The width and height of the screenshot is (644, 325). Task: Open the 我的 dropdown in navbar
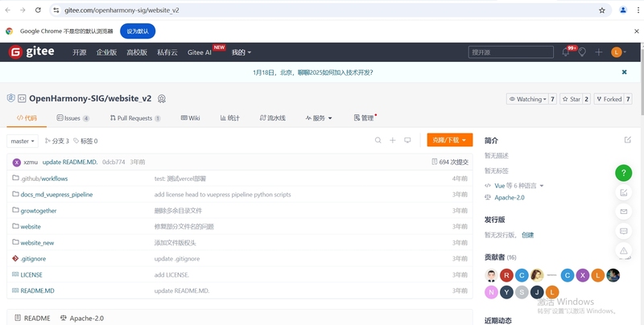coord(241,52)
